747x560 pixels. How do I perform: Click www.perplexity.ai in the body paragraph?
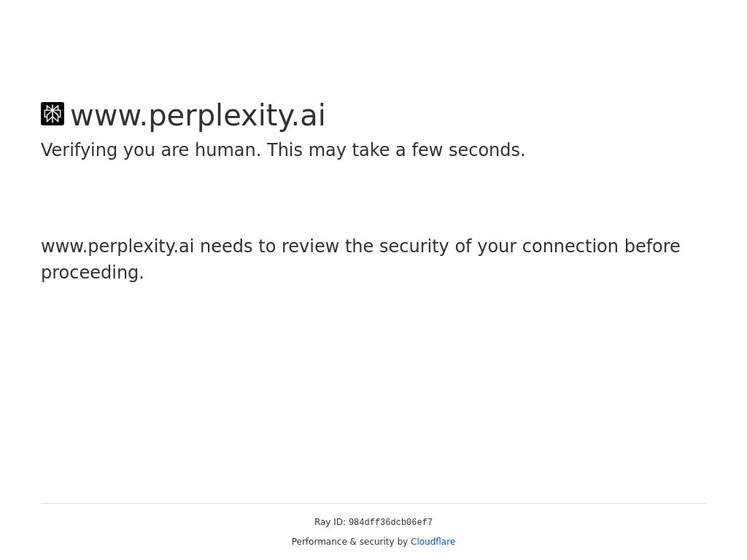coord(117,246)
